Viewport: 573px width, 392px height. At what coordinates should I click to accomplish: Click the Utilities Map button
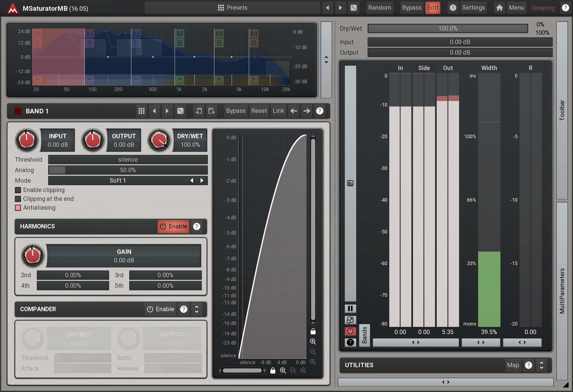tap(513, 365)
